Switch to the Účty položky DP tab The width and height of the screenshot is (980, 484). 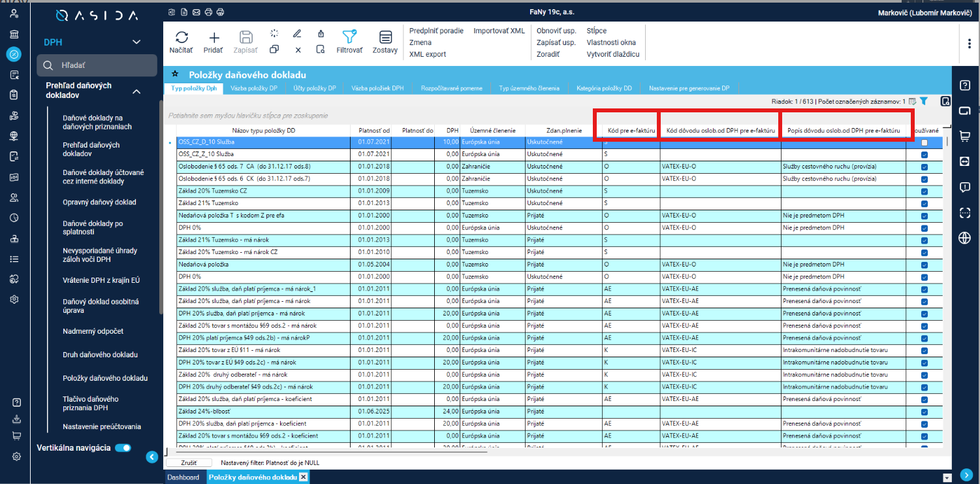tap(314, 88)
